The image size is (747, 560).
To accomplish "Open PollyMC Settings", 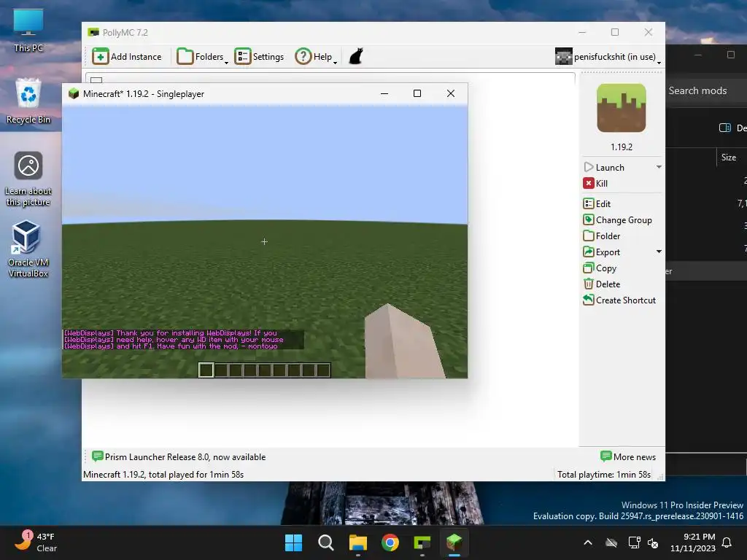I will [x=259, y=57].
